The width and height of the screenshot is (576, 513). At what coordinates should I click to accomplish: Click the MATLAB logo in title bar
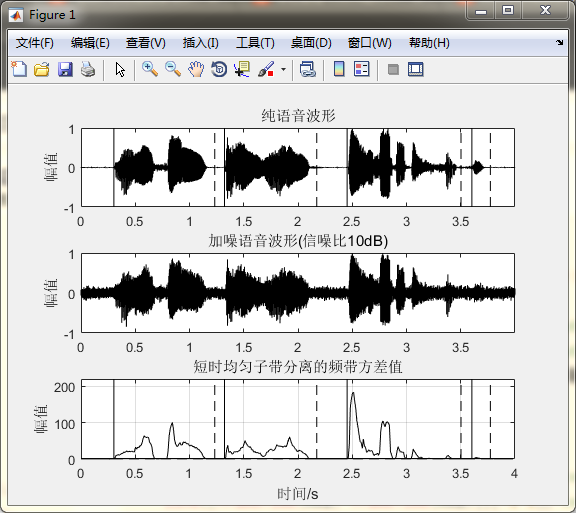[x=16, y=15]
